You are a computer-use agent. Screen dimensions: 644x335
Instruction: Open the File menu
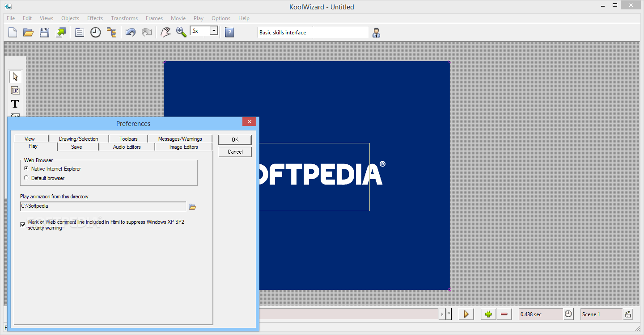11,18
